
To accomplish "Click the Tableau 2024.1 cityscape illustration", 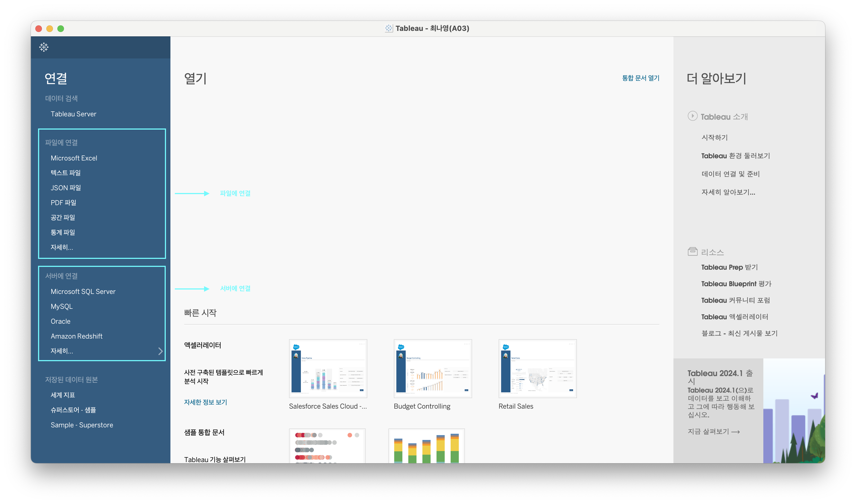I will click(794, 411).
